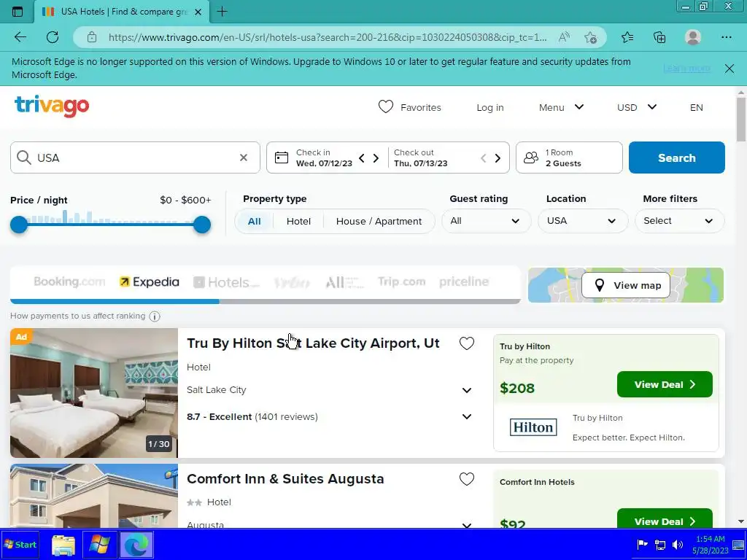Click the Favorites label in header
The height and width of the screenshot is (560, 747).
pyautogui.click(x=421, y=108)
